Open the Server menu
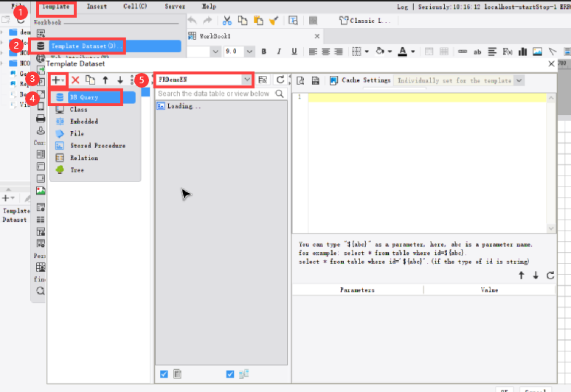571x392 pixels. pos(175,7)
